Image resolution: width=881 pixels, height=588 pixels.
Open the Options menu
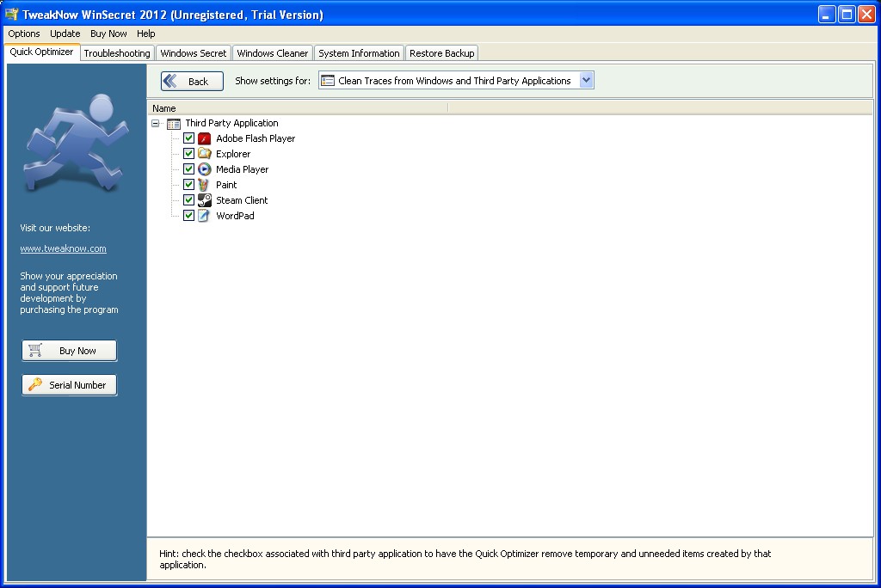pyautogui.click(x=23, y=34)
